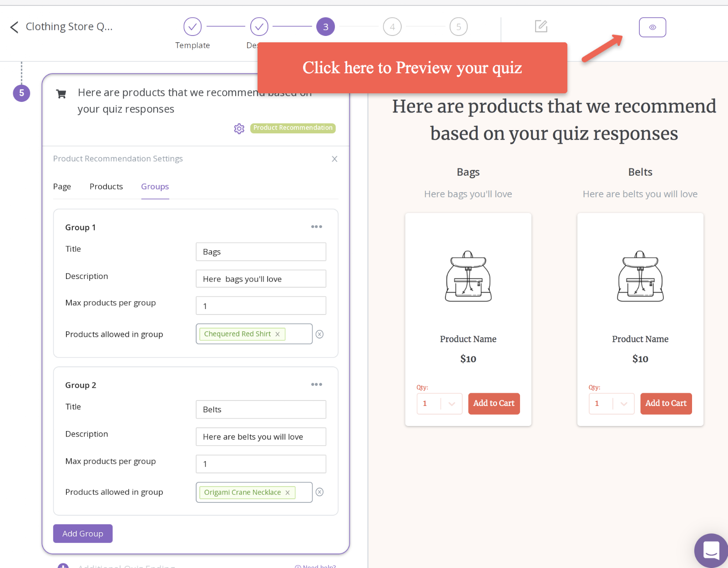Expand the Belts product quantity dropdown
The image size is (728, 568).
point(623,404)
